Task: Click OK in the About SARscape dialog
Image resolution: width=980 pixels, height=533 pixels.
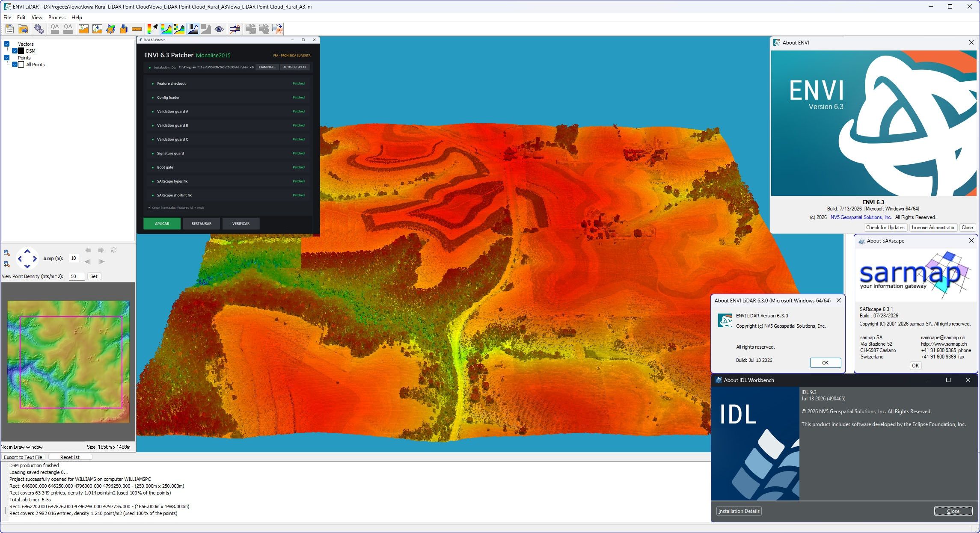Action: point(915,366)
